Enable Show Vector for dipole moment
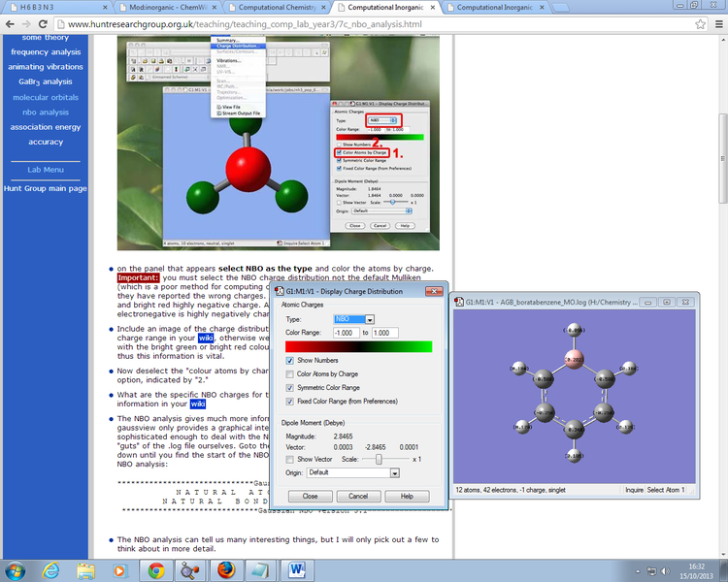Viewport: 728px width, 582px height. click(x=289, y=459)
